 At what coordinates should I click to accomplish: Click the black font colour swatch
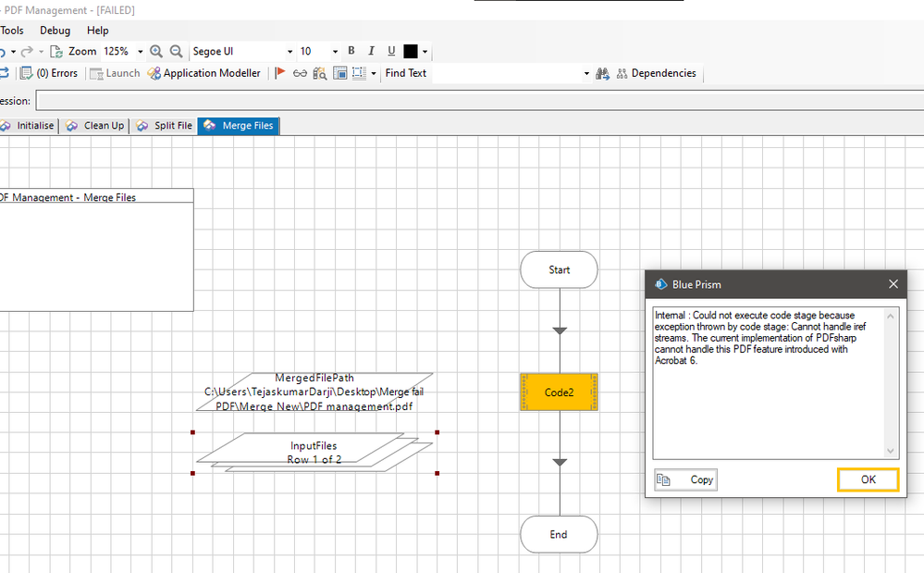pos(411,52)
